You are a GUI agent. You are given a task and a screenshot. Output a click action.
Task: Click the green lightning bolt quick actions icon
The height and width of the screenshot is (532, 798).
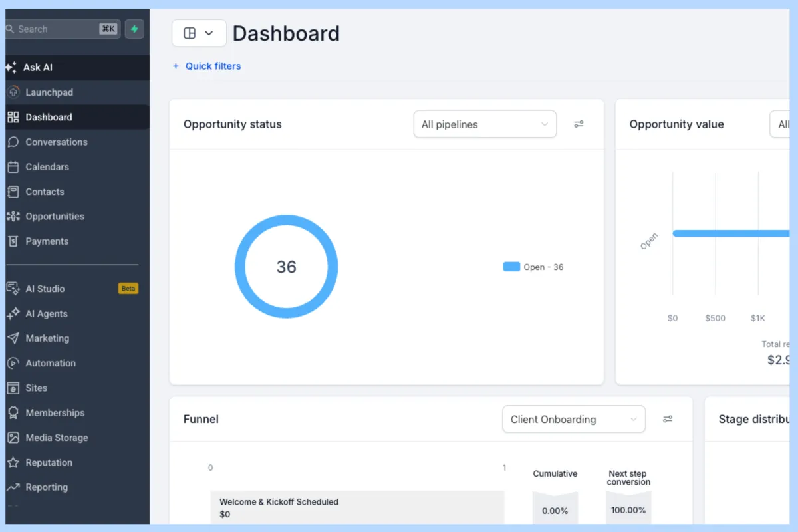pos(134,29)
